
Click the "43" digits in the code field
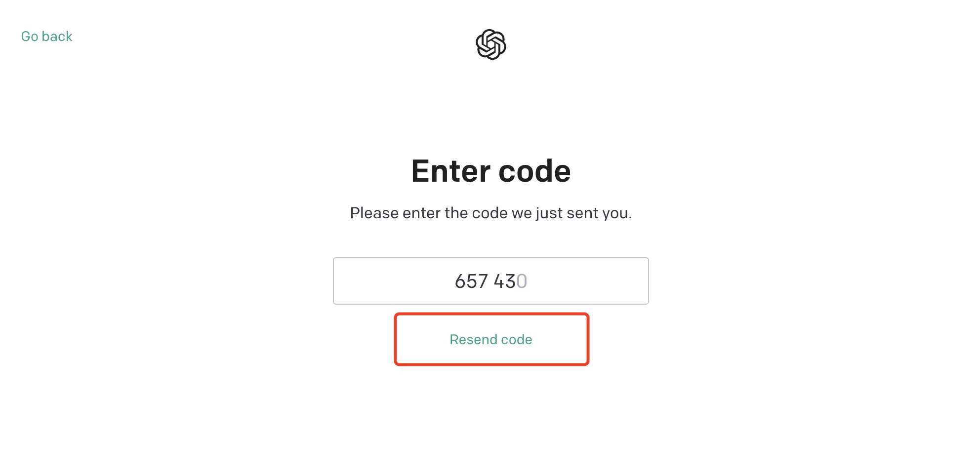pos(504,281)
